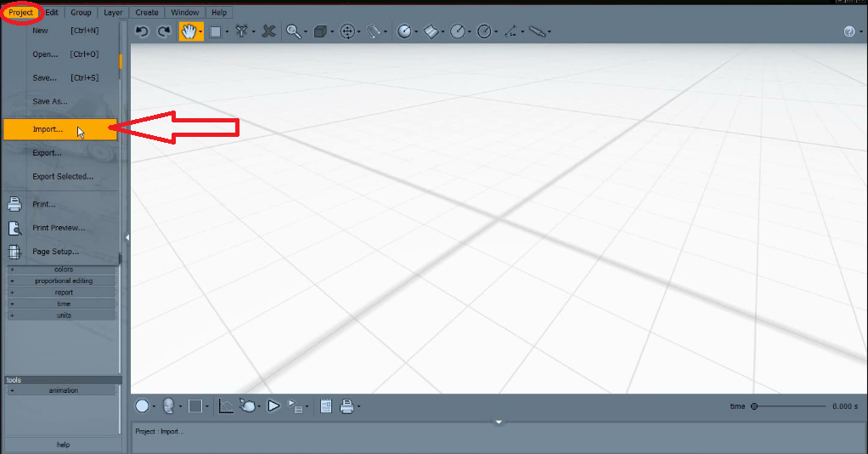868x454 pixels.
Task: Toggle the hand navigation tool
Action: 189,31
